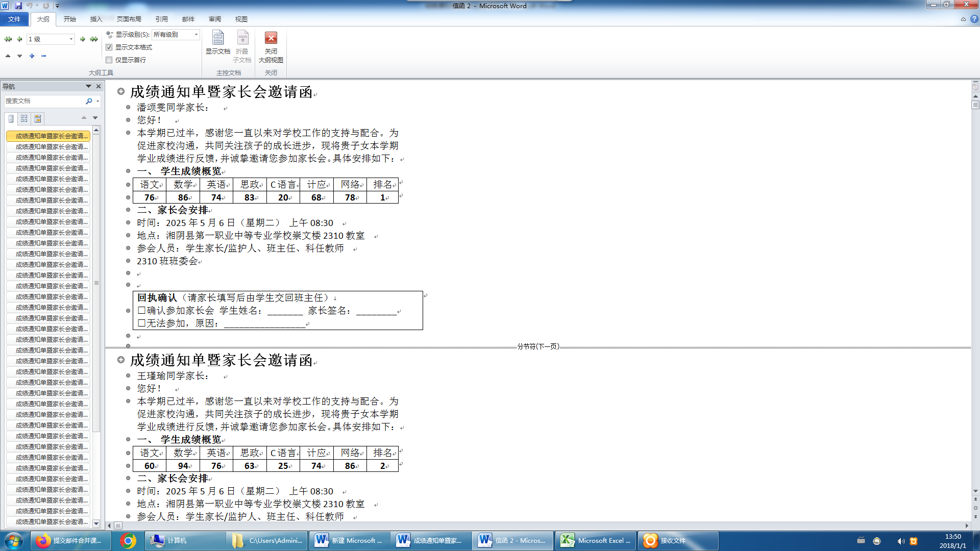The image size is (980, 551).
Task: Demote to body text with double right arrow
Action: (x=94, y=39)
